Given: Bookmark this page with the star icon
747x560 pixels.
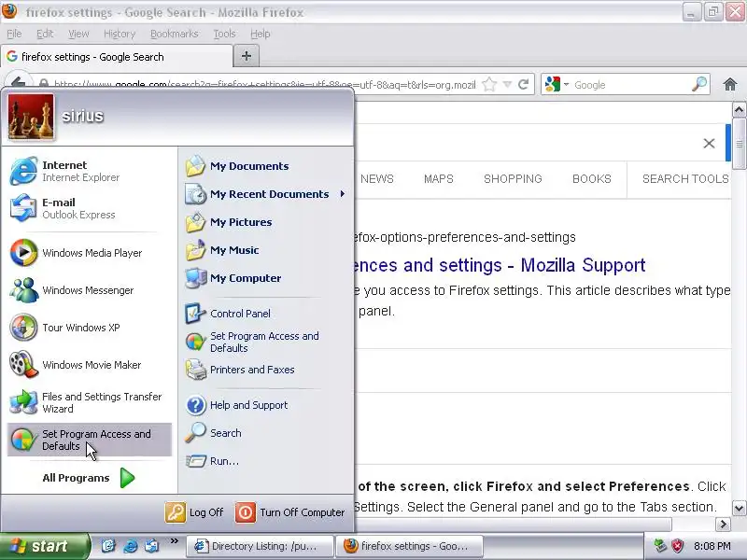Looking at the screenshot, I should [489, 85].
